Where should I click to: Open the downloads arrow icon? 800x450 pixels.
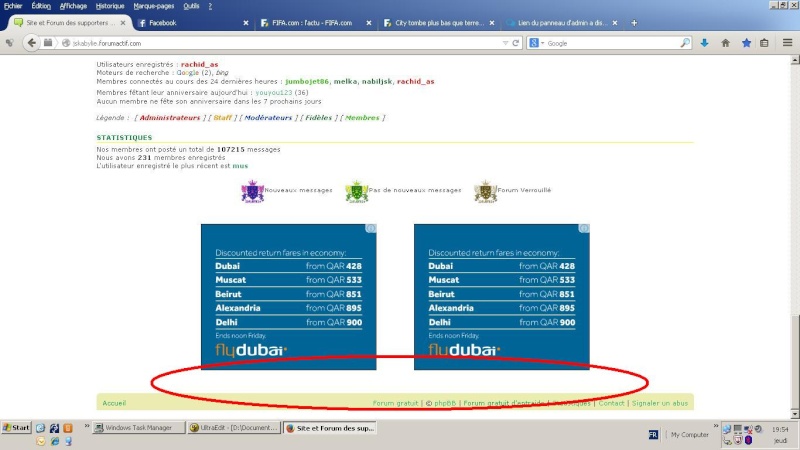coord(705,43)
